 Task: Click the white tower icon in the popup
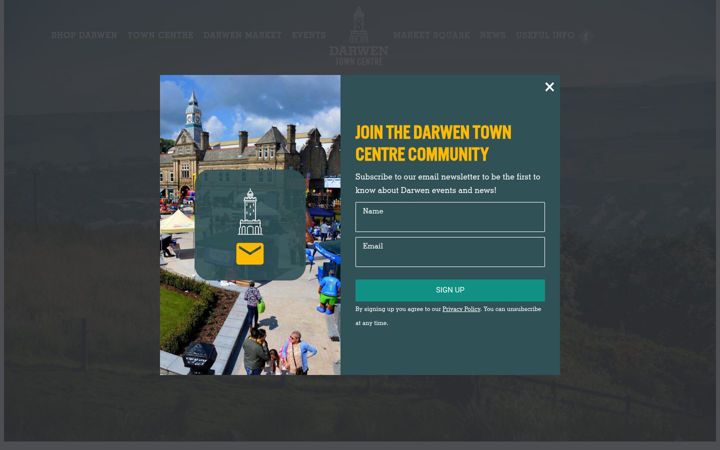click(250, 212)
